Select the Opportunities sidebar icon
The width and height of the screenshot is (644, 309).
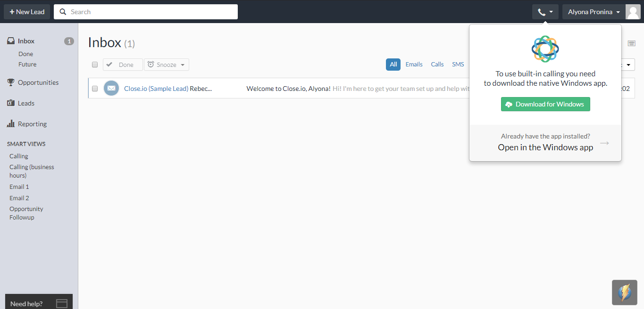(10, 82)
